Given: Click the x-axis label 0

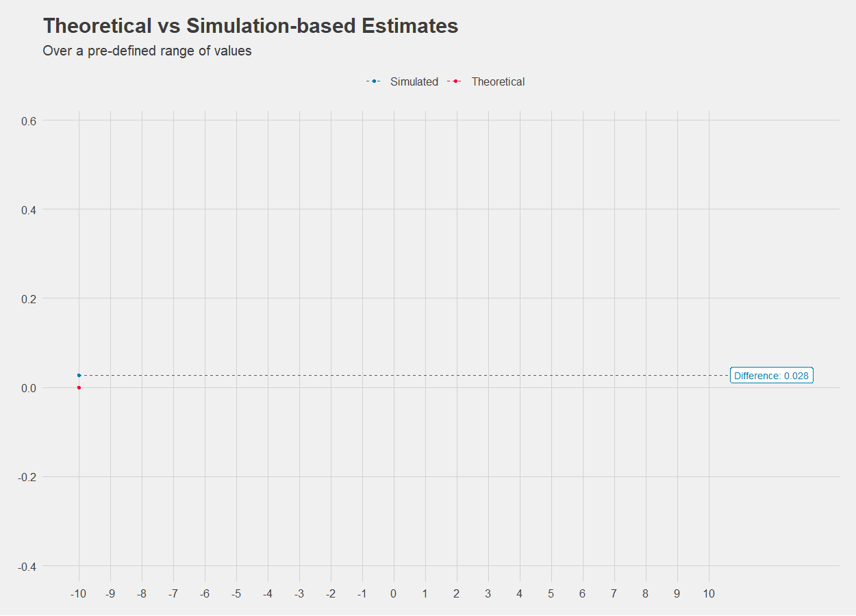Looking at the screenshot, I should [x=393, y=593].
